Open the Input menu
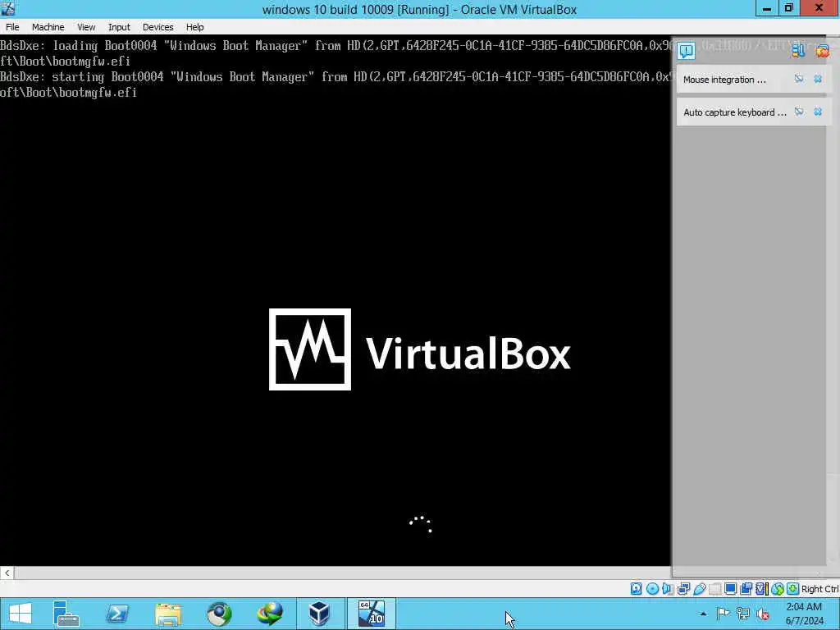Screen dimensions: 840x630 click(x=119, y=27)
